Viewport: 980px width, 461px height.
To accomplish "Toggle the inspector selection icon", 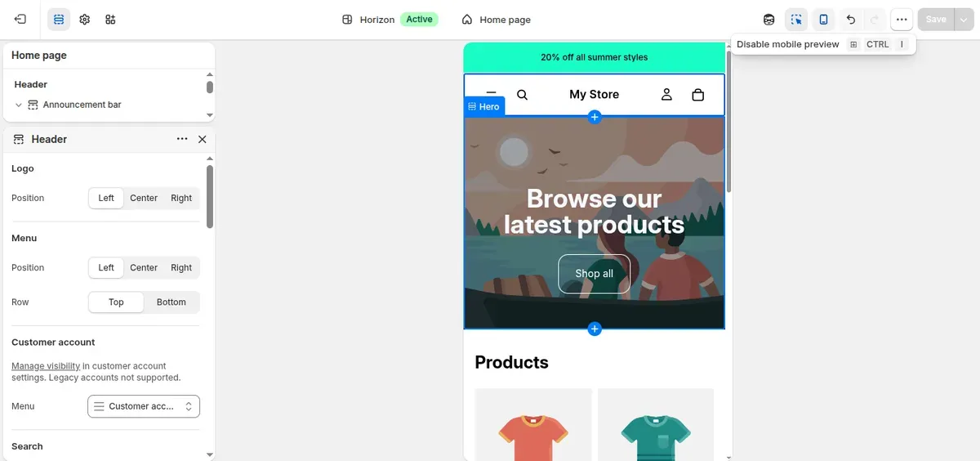I will 796,20.
